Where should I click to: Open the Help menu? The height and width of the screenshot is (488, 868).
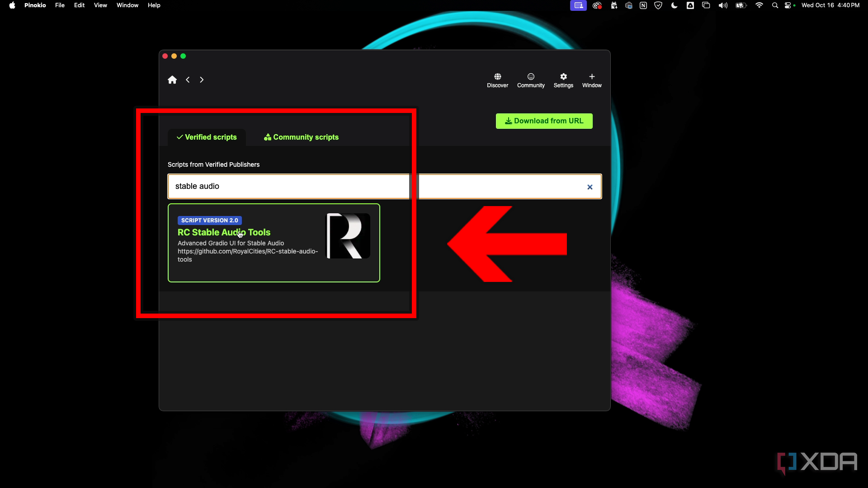pyautogui.click(x=154, y=5)
